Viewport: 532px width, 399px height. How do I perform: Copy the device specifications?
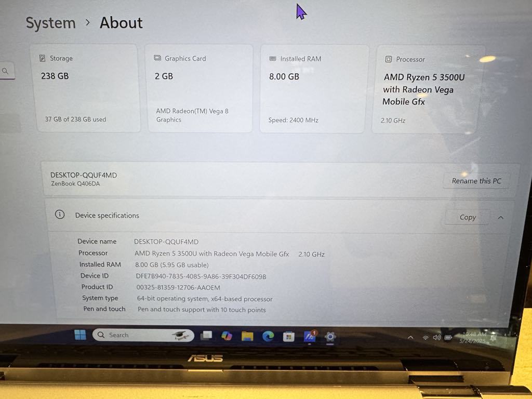(x=468, y=217)
